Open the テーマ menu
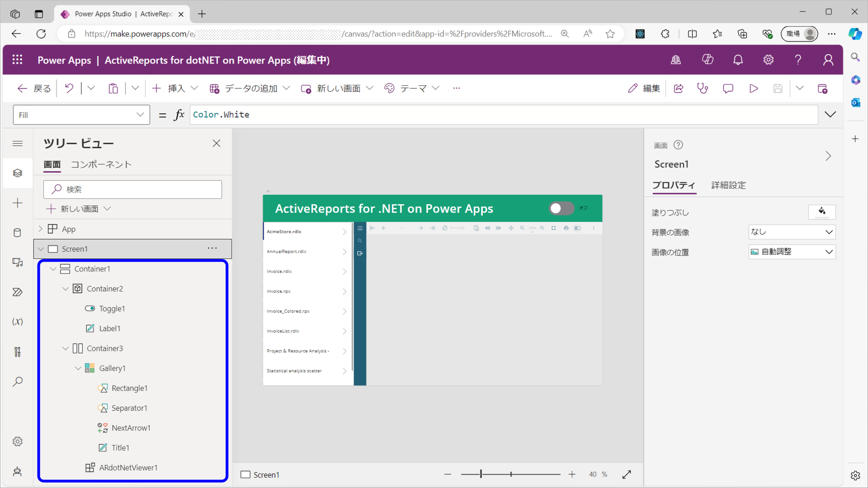The image size is (868, 488). click(x=412, y=88)
